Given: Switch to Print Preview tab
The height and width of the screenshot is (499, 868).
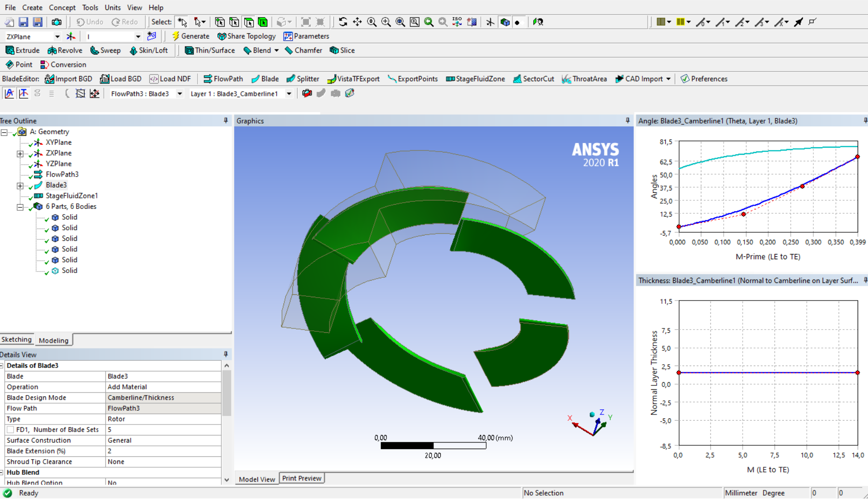Looking at the screenshot, I should (x=302, y=478).
